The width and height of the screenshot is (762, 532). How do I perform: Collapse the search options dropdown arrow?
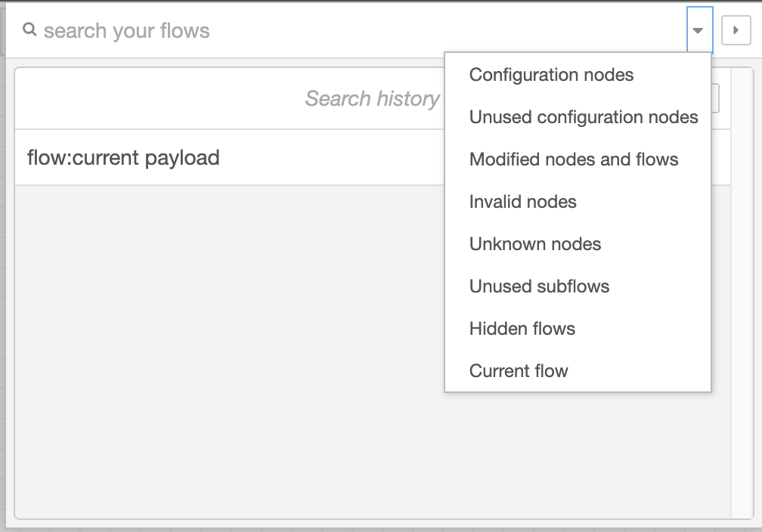click(x=699, y=30)
